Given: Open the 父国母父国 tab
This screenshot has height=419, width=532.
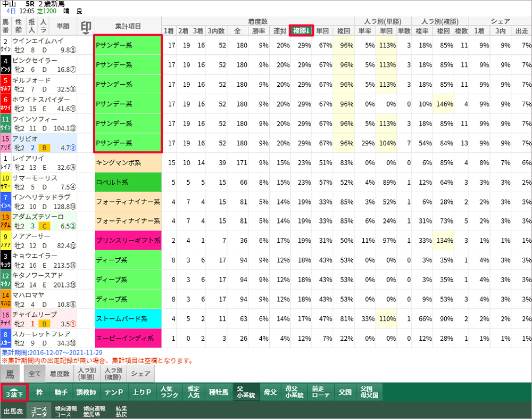Looking at the screenshot, I should [369, 392].
